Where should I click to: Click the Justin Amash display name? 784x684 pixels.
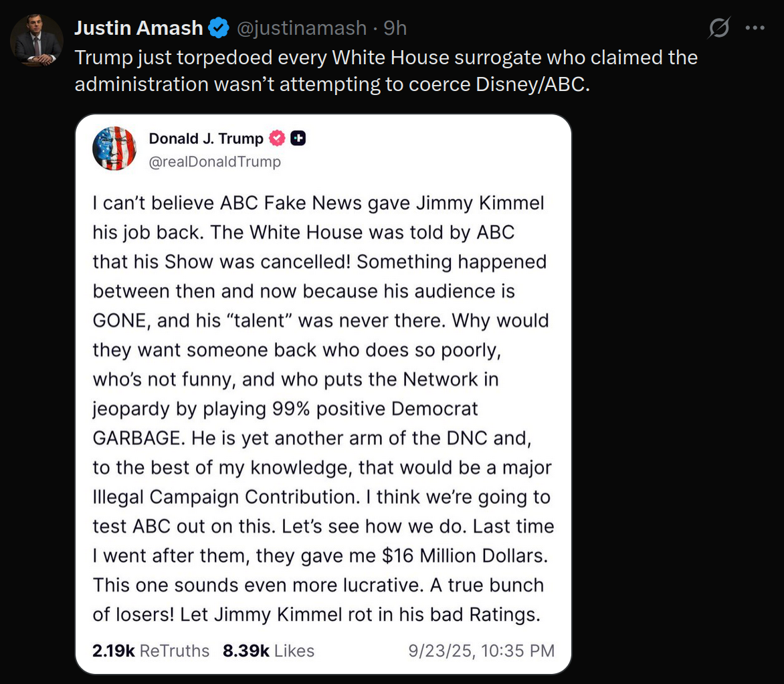pos(138,28)
